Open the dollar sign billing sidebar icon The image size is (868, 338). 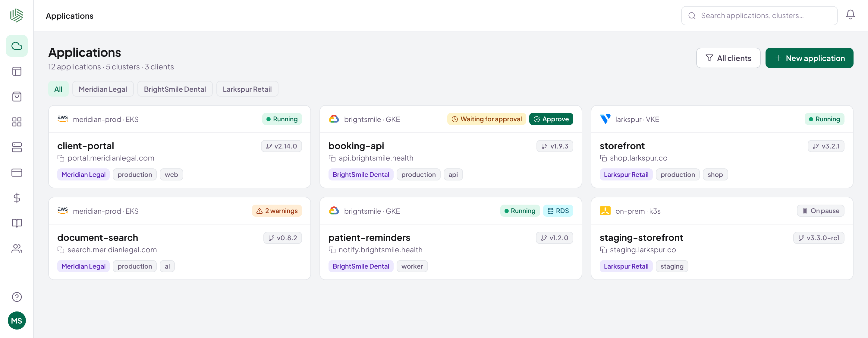tap(17, 198)
